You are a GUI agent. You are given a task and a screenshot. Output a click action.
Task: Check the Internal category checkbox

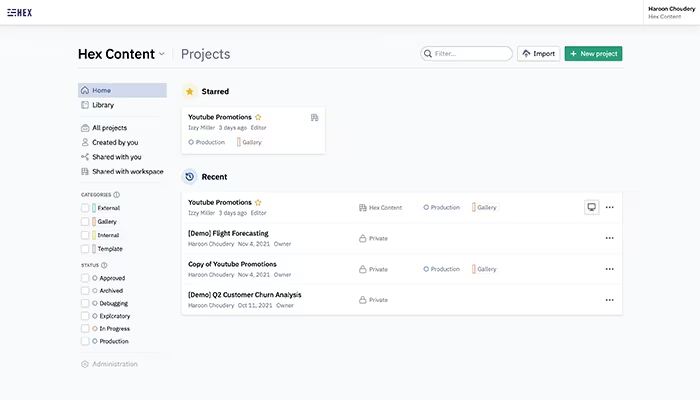tap(85, 235)
